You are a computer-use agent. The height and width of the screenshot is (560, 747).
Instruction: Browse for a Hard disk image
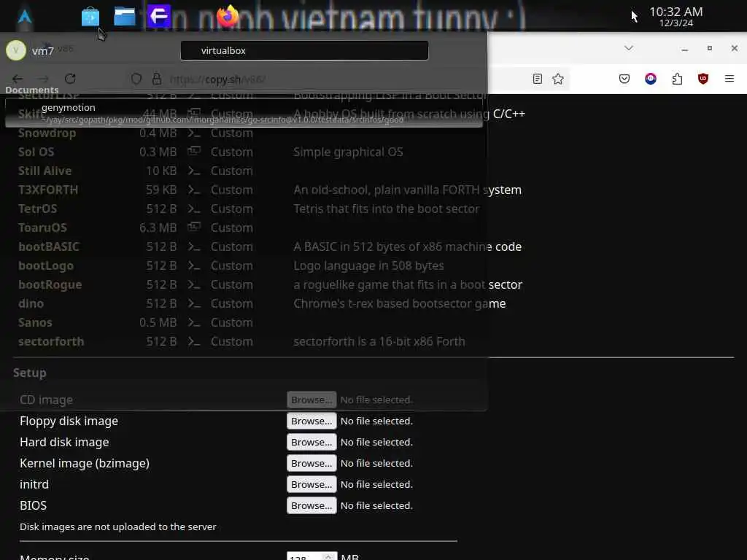click(x=311, y=443)
